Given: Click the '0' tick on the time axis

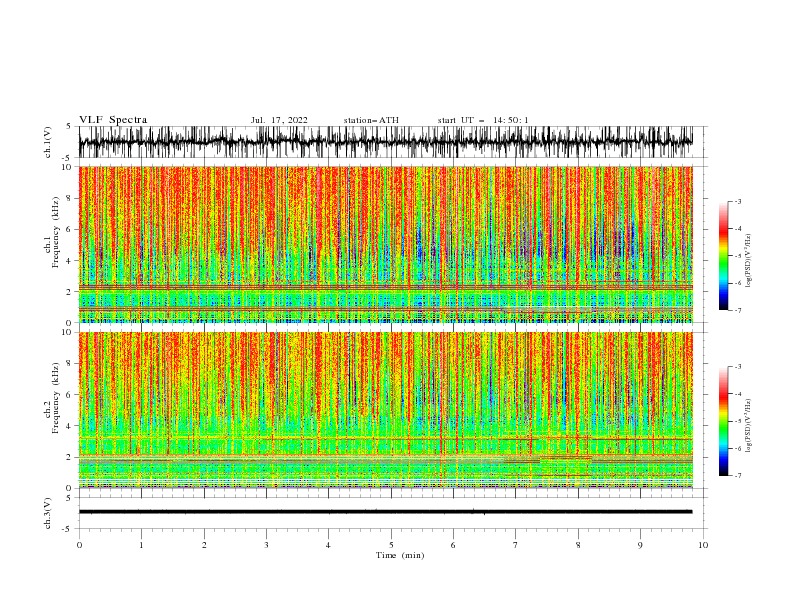Looking at the screenshot, I should point(79,545).
